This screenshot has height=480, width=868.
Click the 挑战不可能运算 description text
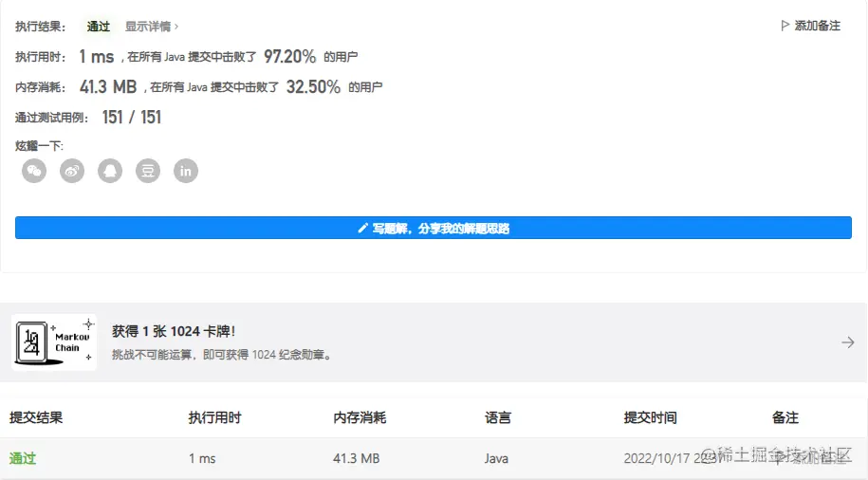[x=223, y=355]
